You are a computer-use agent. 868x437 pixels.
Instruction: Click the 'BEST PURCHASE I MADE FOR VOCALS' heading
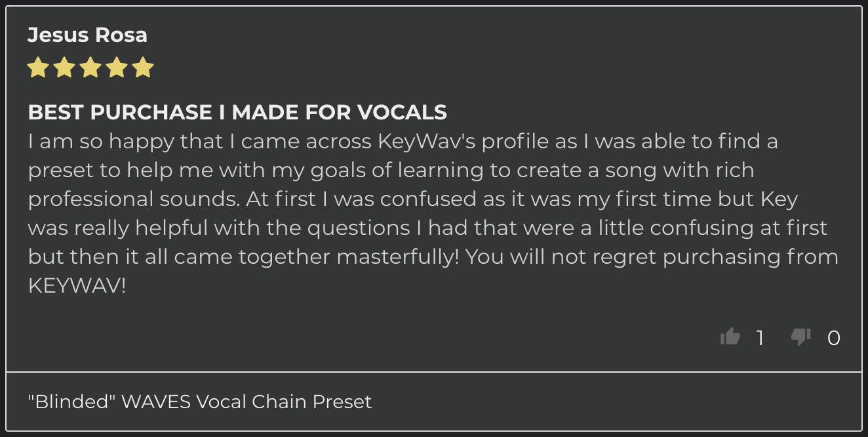pos(237,112)
